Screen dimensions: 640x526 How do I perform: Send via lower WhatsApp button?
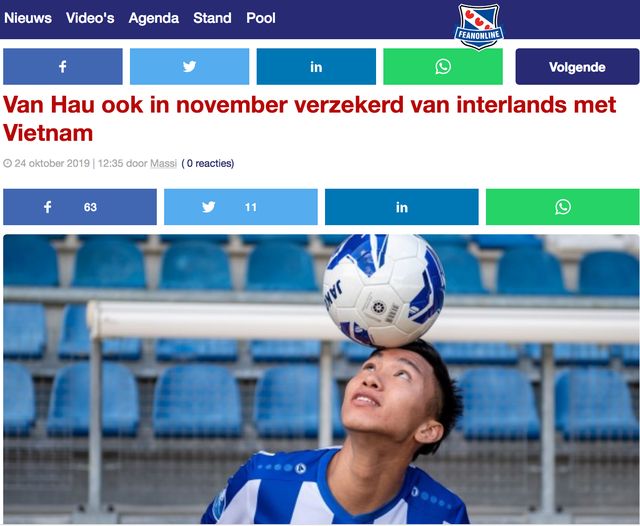tap(562, 207)
